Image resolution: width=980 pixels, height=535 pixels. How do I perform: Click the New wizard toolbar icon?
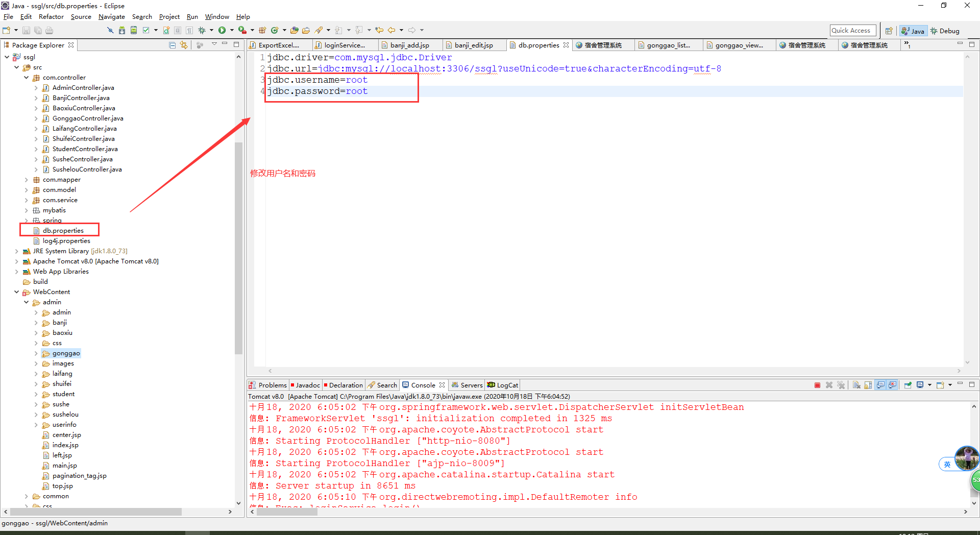(x=7, y=31)
